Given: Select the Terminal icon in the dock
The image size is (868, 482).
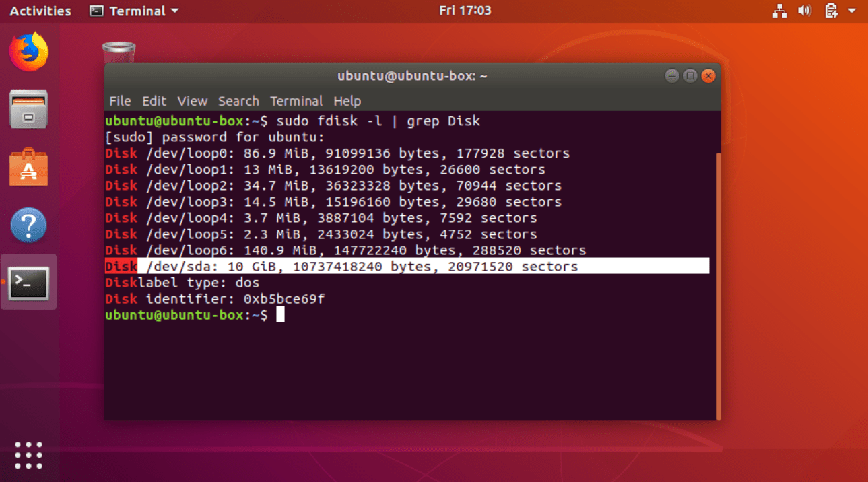Looking at the screenshot, I should pyautogui.click(x=29, y=283).
